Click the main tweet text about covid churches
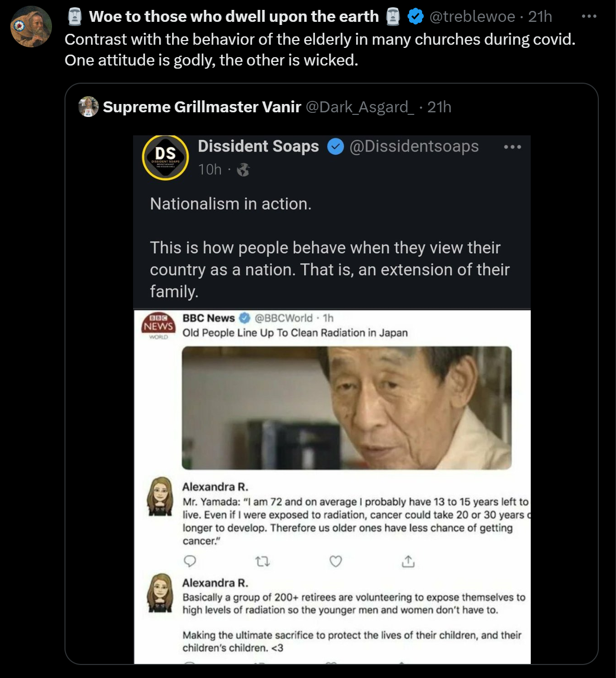This screenshot has height=678, width=616. [x=320, y=50]
